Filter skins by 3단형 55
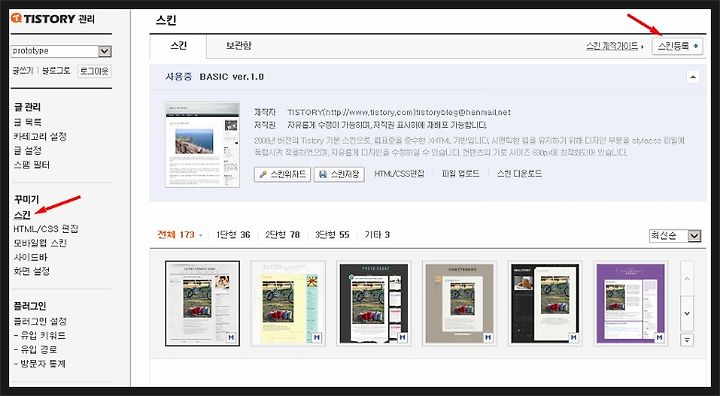This screenshot has height=396, width=720. (x=332, y=235)
